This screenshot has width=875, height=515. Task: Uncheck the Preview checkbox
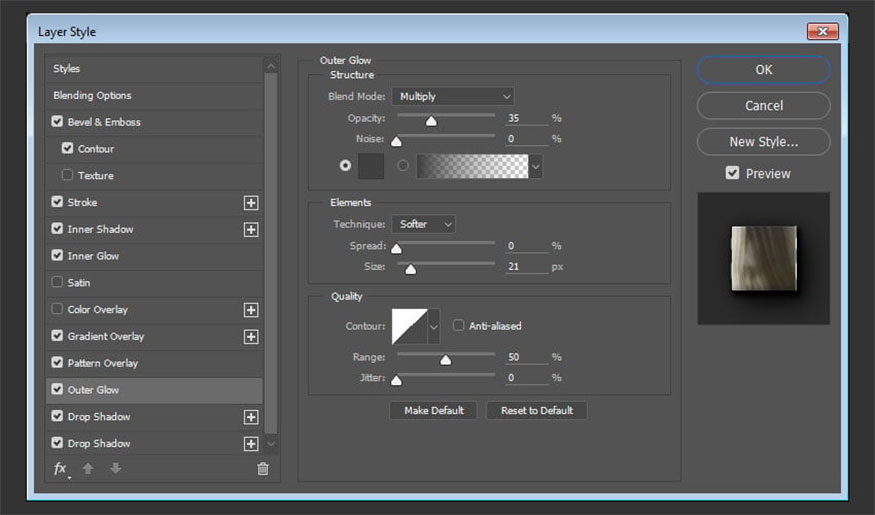click(x=732, y=173)
